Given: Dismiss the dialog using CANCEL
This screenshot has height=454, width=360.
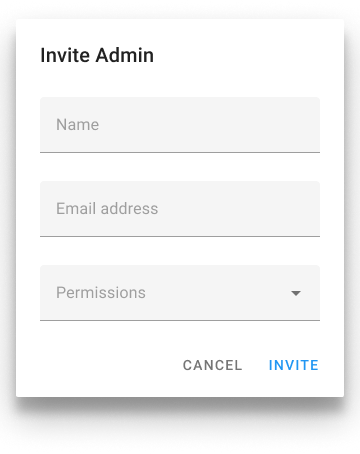Looking at the screenshot, I should tap(212, 365).
